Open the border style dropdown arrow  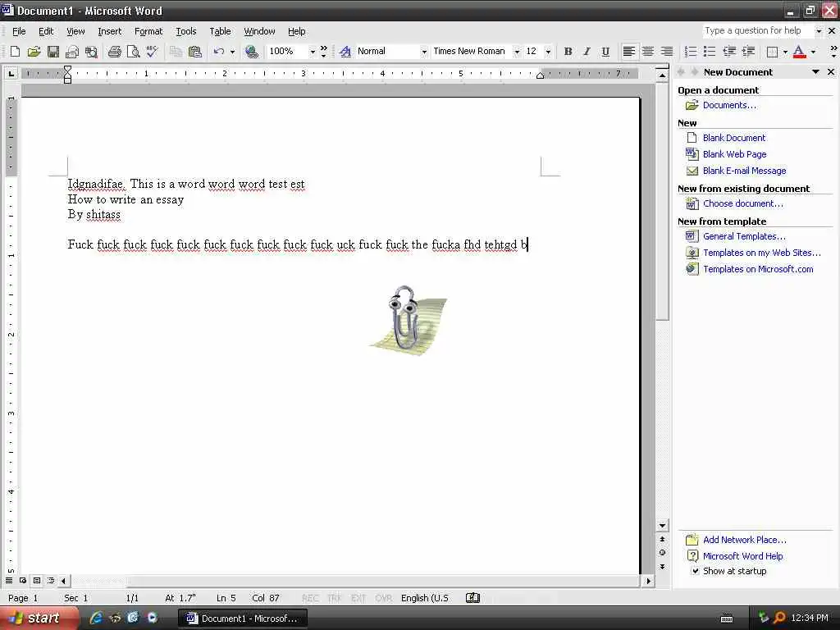point(785,52)
